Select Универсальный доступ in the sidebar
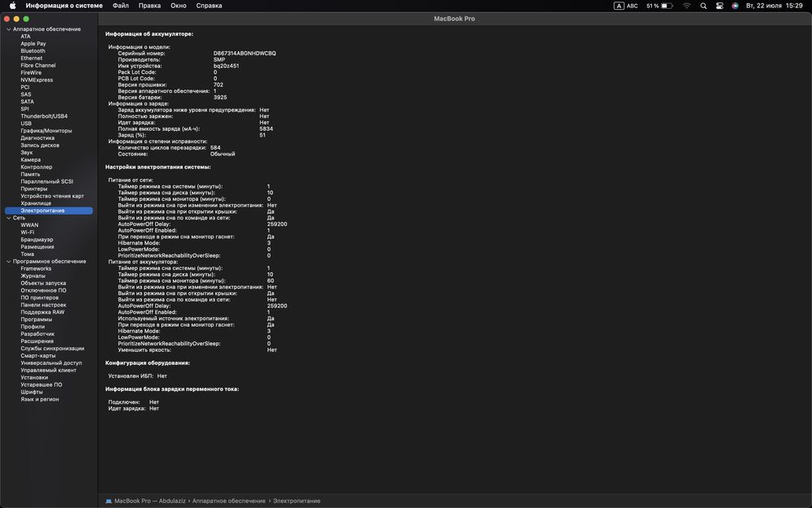 click(x=50, y=363)
